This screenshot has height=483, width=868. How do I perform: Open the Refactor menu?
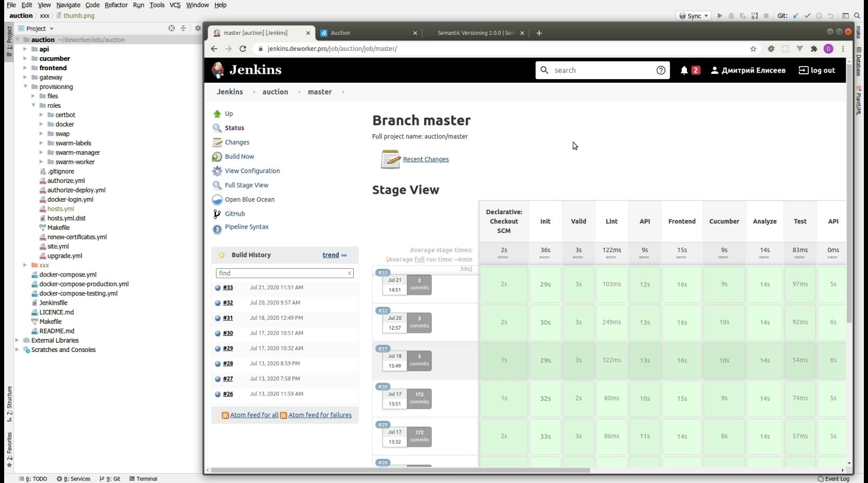pos(116,5)
